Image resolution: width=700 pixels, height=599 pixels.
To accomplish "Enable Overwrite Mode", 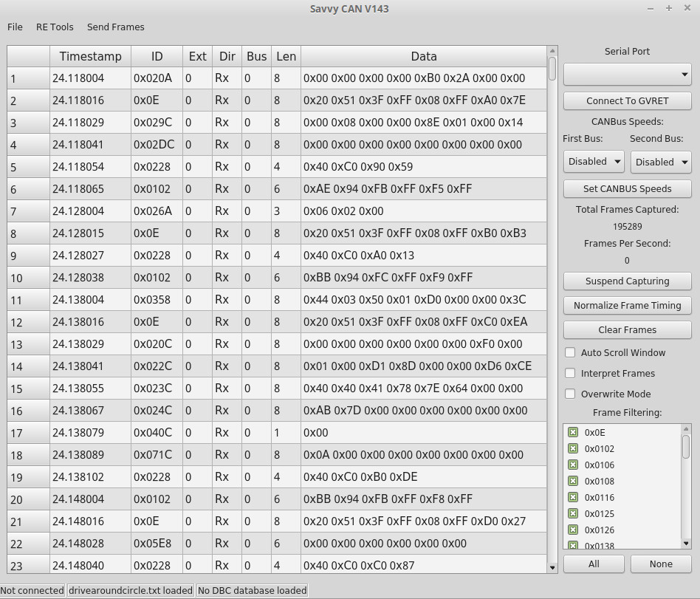I will click(x=570, y=394).
